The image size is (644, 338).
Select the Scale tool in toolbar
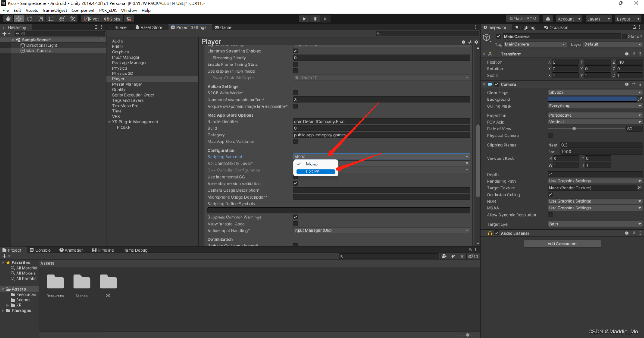pos(40,19)
